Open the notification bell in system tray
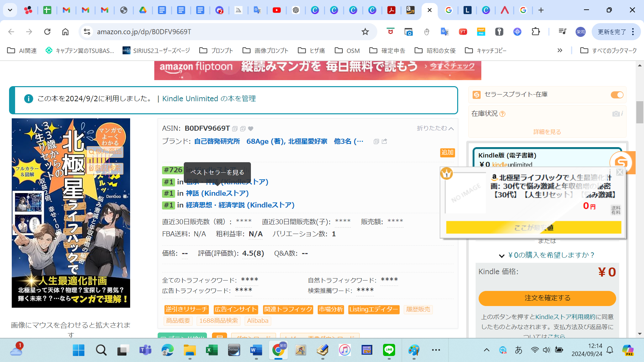The height and width of the screenshot is (362, 644). tap(610, 350)
